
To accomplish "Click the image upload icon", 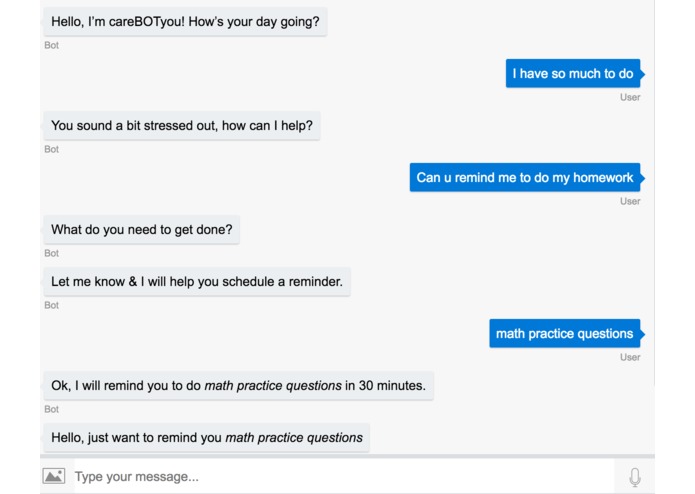I will tap(54, 476).
